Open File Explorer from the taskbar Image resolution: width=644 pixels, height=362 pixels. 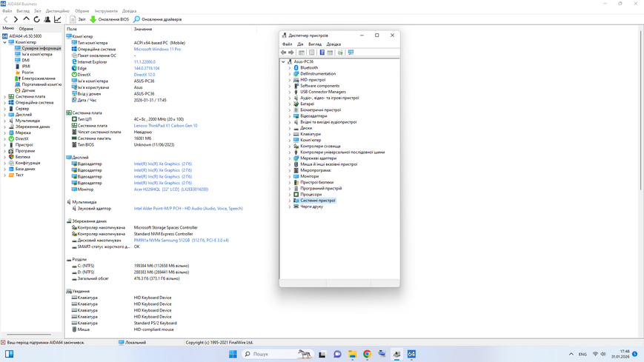click(353, 354)
